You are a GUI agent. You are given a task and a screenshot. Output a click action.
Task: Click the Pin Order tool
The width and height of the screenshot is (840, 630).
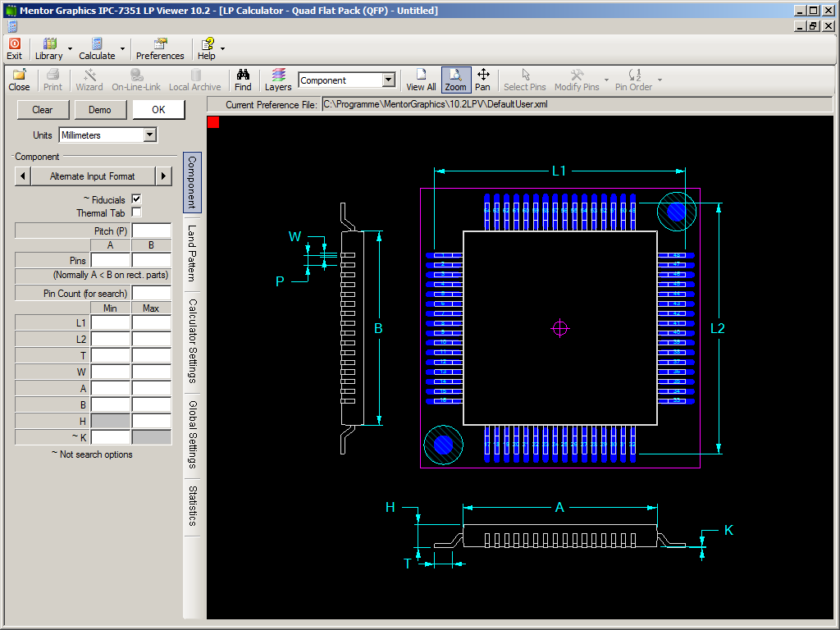coord(634,80)
